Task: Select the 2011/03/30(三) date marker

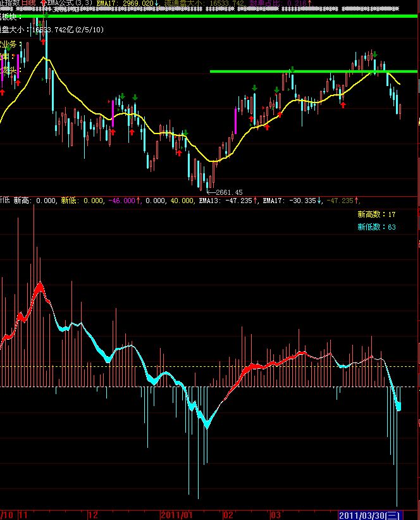Action: [370, 516]
